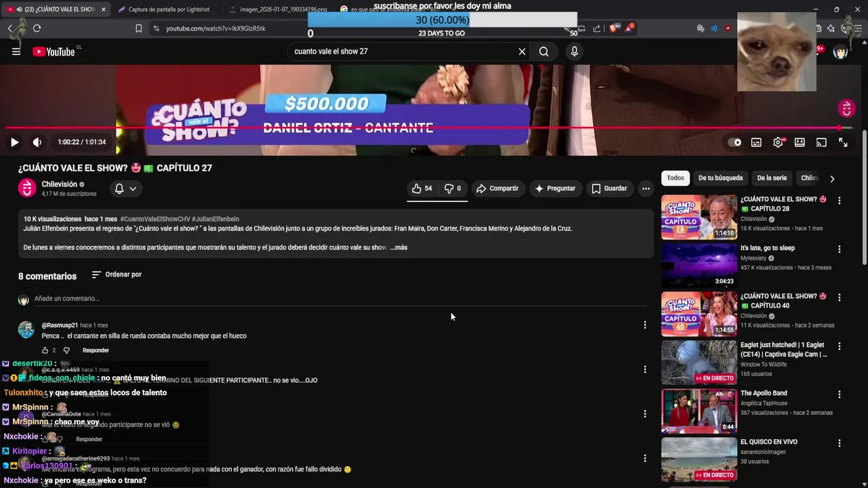
Task: Open player settings gear
Action: (x=778, y=142)
